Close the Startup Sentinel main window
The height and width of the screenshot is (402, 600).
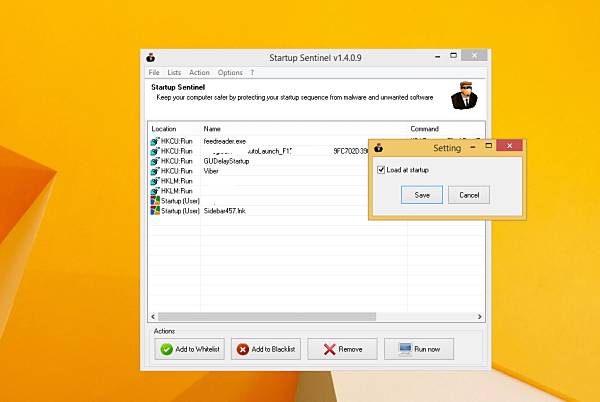(x=474, y=55)
